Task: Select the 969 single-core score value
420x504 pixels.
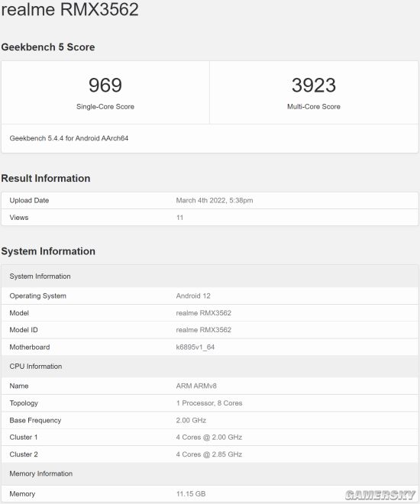Action: 105,86
